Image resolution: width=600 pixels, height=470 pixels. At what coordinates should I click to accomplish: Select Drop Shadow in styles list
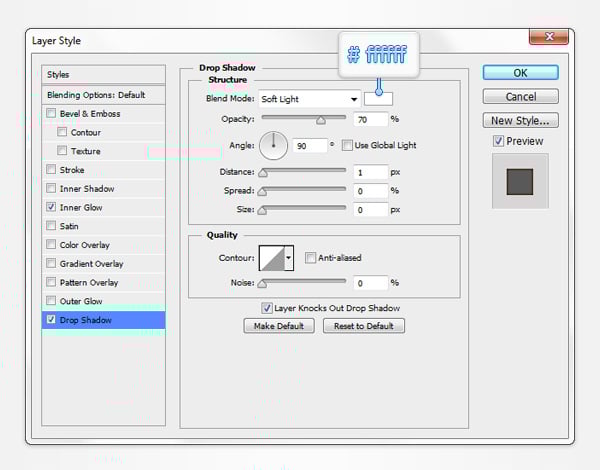86,320
